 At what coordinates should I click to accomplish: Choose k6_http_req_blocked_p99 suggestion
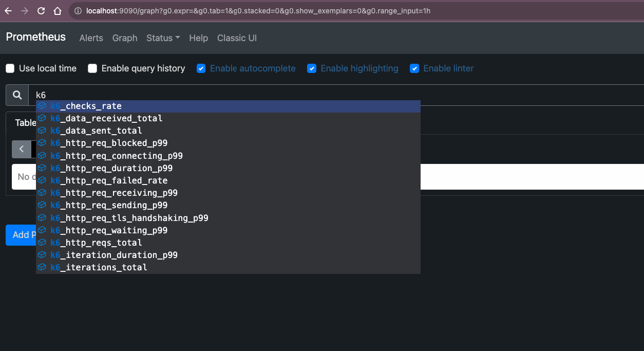point(228,143)
